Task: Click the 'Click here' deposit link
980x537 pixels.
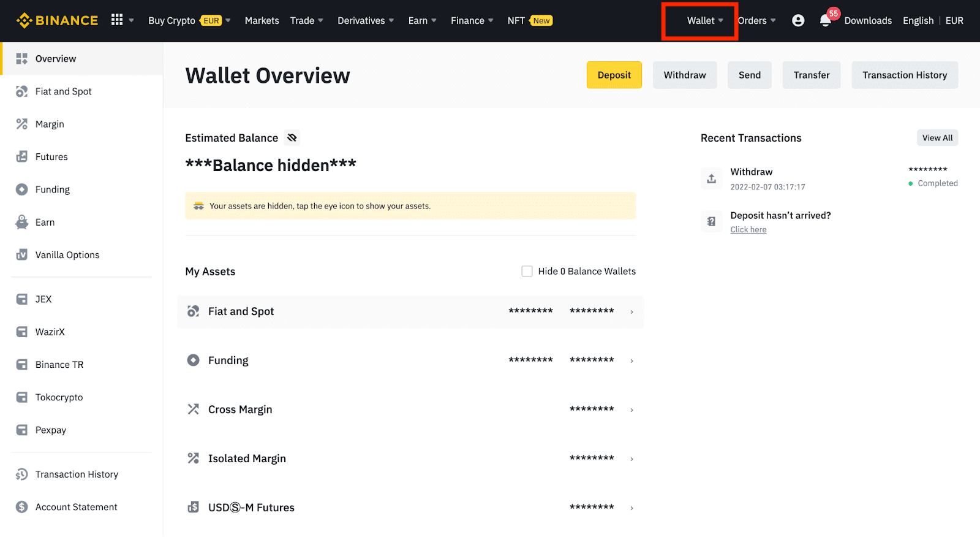Action: pyautogui.click(x=748, y=229)
